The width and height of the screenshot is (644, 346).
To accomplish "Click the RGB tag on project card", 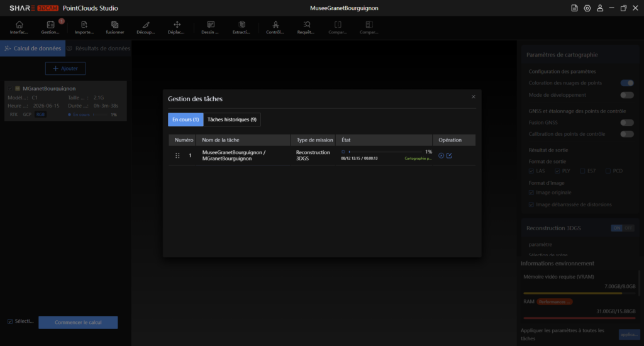I will click(40, 114).
